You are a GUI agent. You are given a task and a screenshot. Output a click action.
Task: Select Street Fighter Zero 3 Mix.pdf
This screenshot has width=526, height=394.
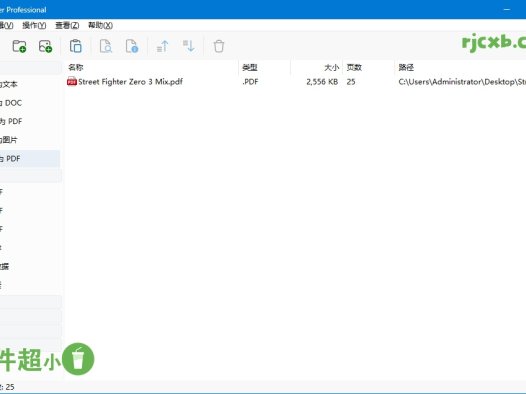(130, 81)
